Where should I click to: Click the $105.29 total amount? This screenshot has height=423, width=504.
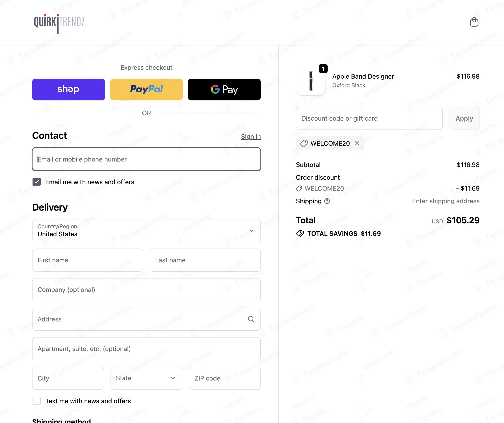[x=463, y=220]
